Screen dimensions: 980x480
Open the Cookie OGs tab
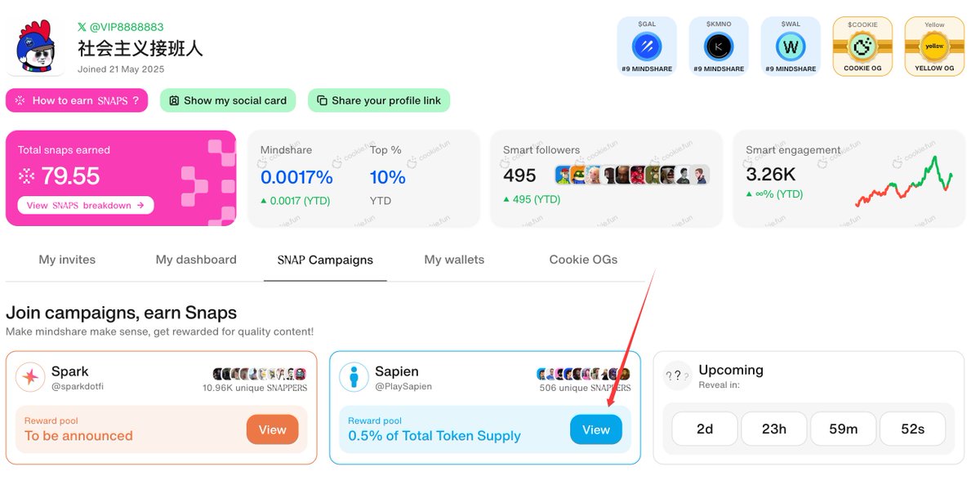click(583, 260)
